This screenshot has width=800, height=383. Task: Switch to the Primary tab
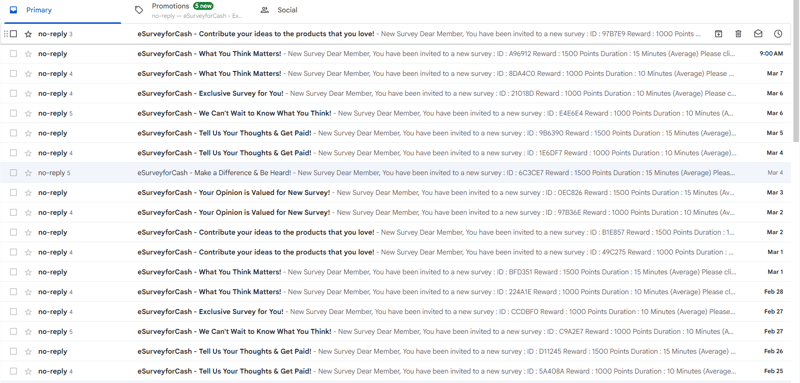[x=61, y=10]
